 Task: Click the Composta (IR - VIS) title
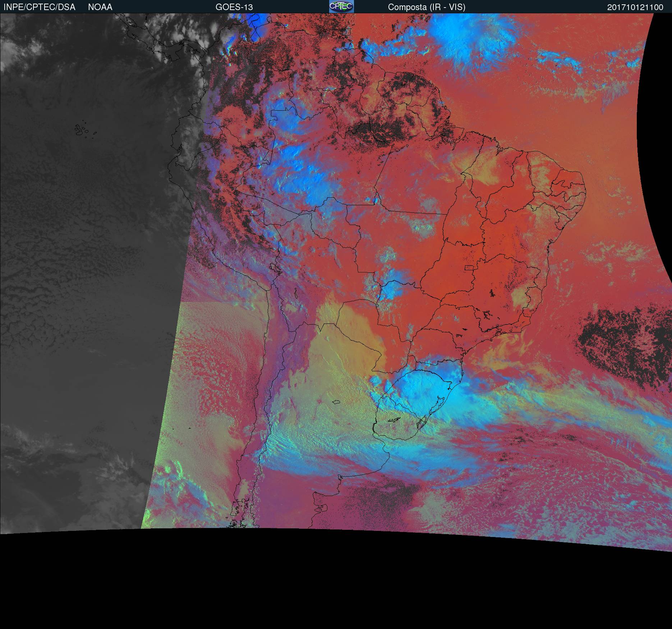(x=427, y=7)
